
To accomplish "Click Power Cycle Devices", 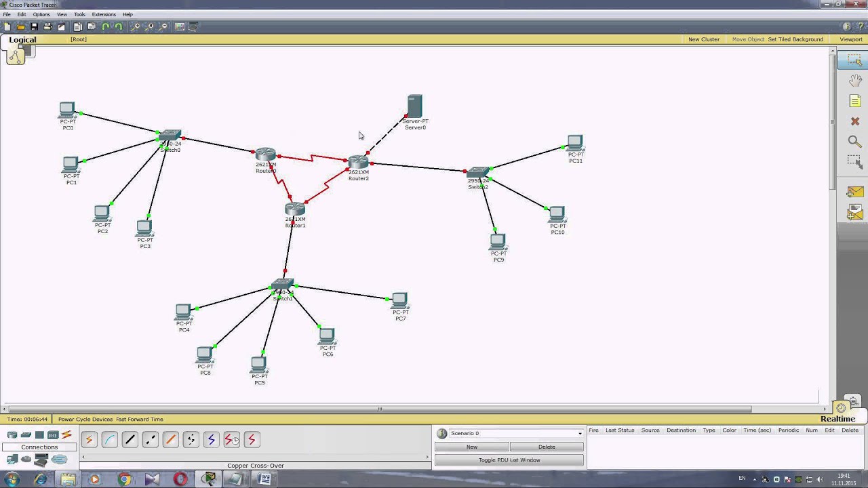I will (85, 420).
